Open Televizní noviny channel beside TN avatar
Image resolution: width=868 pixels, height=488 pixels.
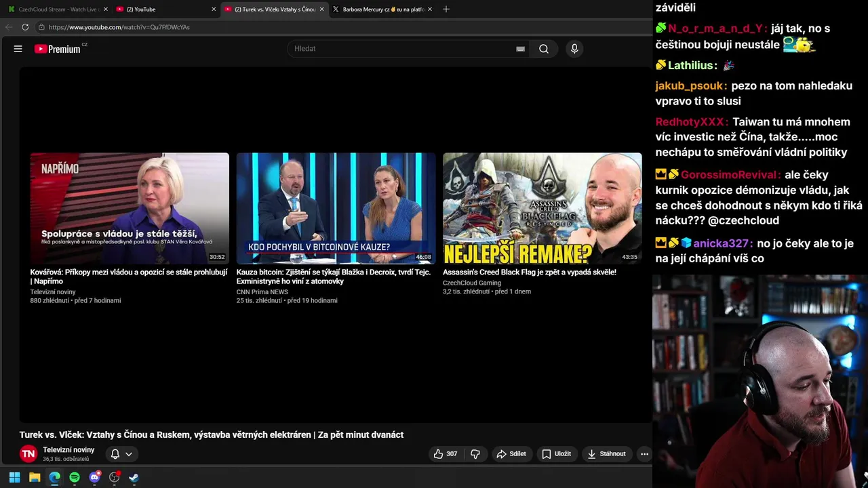pos(68,450)
